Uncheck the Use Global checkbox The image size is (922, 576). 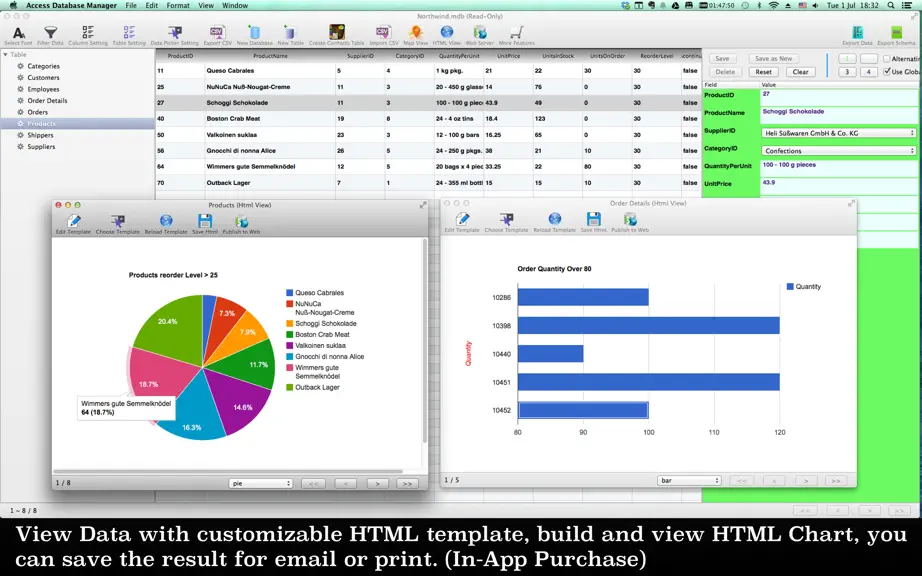click(887, 72)
